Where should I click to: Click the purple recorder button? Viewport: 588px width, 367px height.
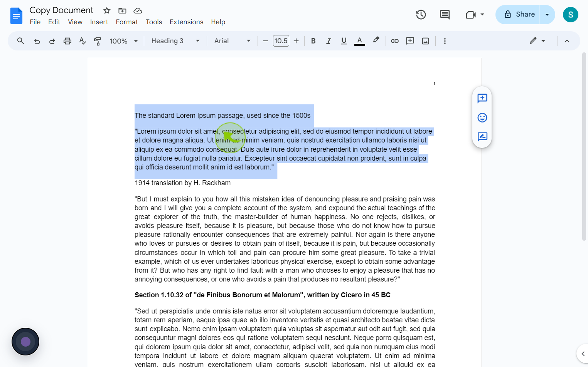25,342
